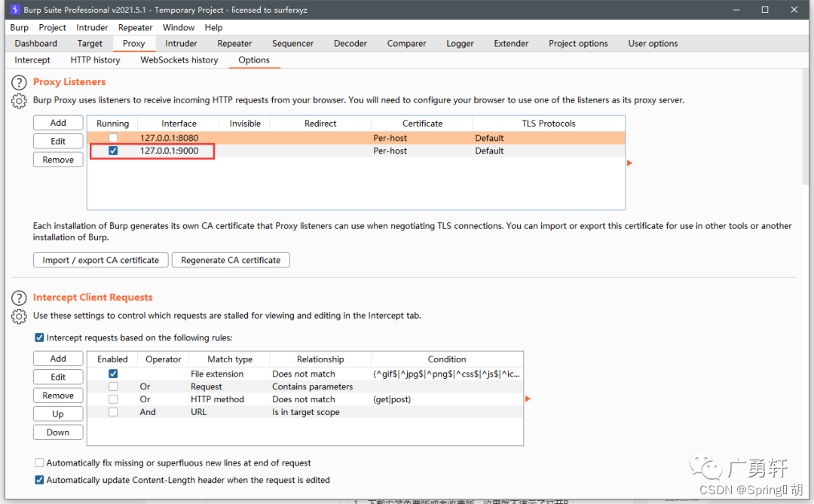Select the Is in target scope cell
814x504 pixels.
click(320, 412)
